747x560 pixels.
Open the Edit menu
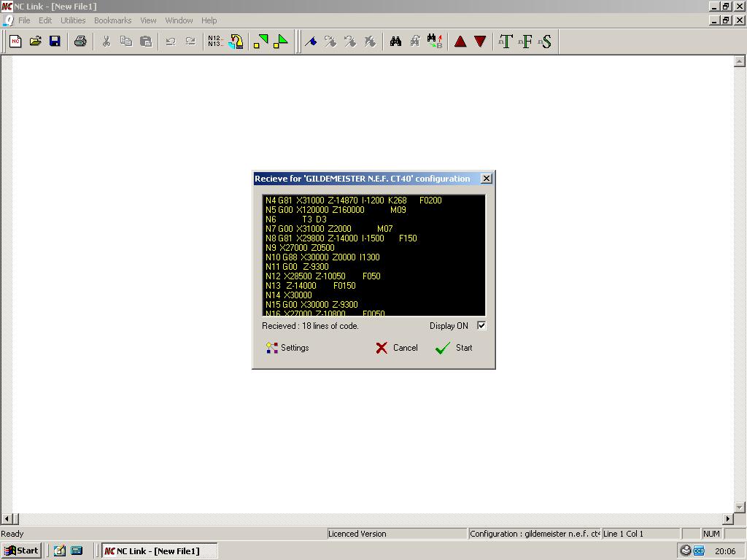click(x=45, y=20)
